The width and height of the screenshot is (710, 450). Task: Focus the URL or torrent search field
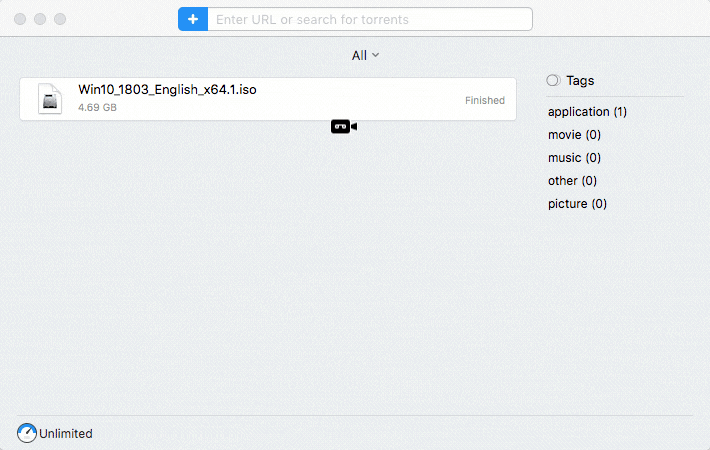(370, 19)
